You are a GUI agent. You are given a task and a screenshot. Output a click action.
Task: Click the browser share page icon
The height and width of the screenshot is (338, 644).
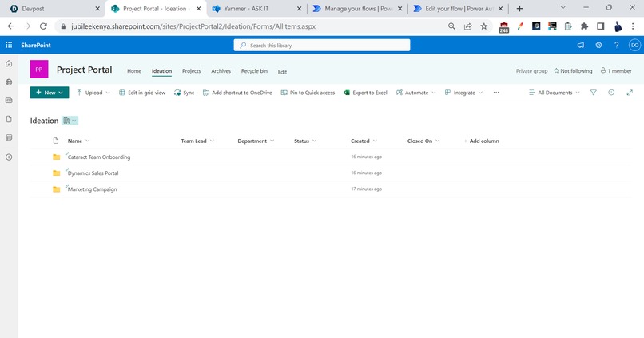point(467,26)
